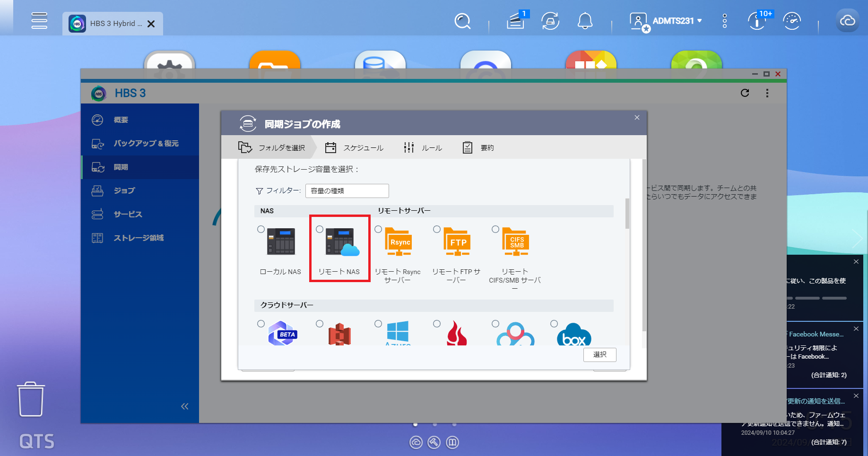868x456 pixels.
Task: Click the 選択 select button
Action: tap(600, 354)
